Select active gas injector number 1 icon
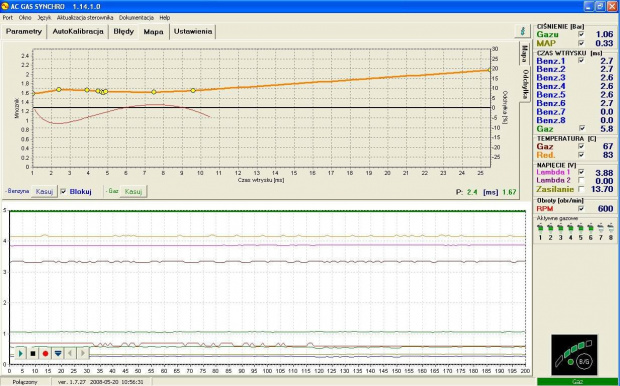This screenshot has width=620, height=386. click(540, 228)
